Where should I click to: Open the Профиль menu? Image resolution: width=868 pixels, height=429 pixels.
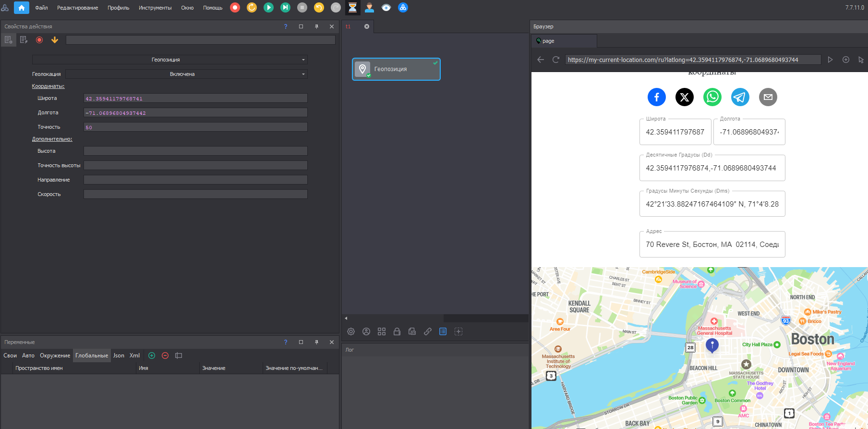tap(119, 8)
